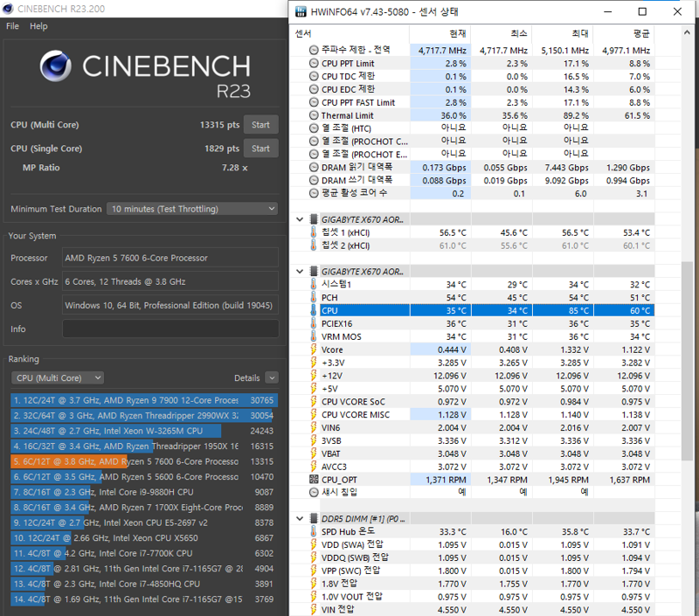The height and width of the screenshot is (616, 699).
Task: Collapse the first GIGABYTE X670 AOR group
Action: (x=300, y=219)
